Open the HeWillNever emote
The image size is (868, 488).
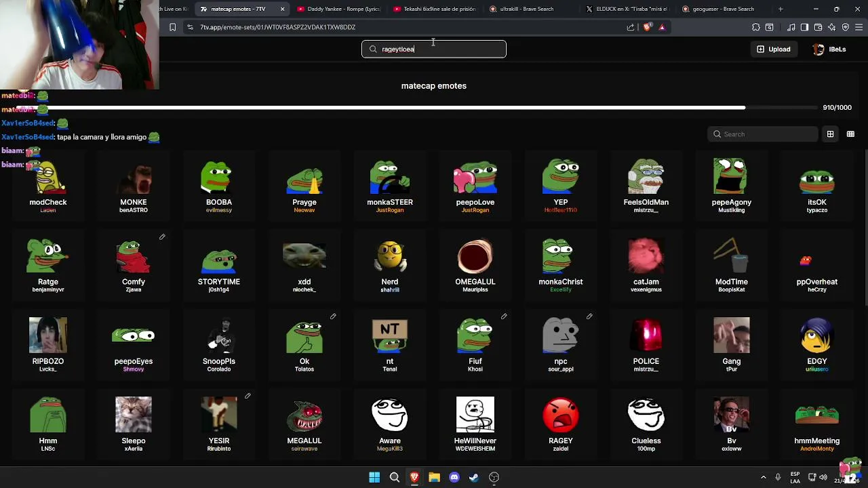(x=475, y=424)
